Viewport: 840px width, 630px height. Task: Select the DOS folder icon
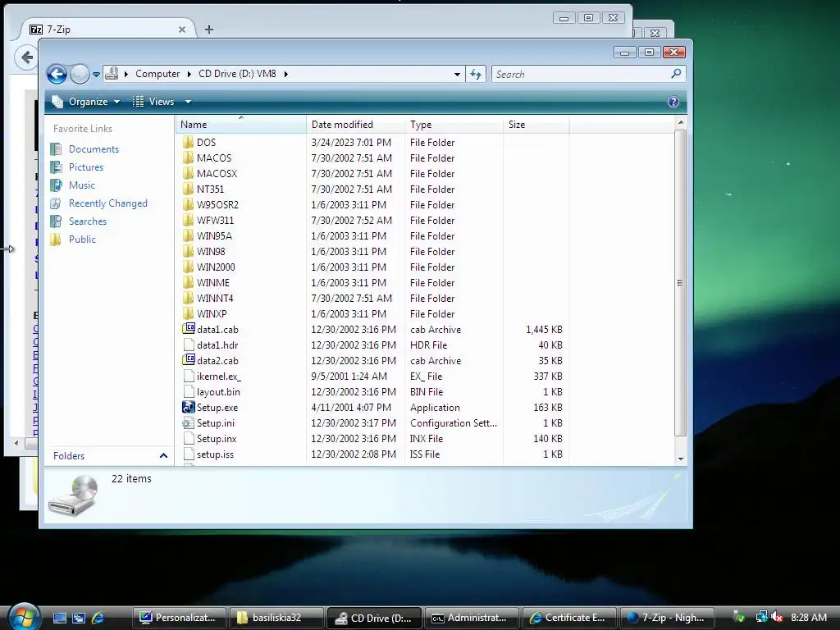click(x=188, y=143)
